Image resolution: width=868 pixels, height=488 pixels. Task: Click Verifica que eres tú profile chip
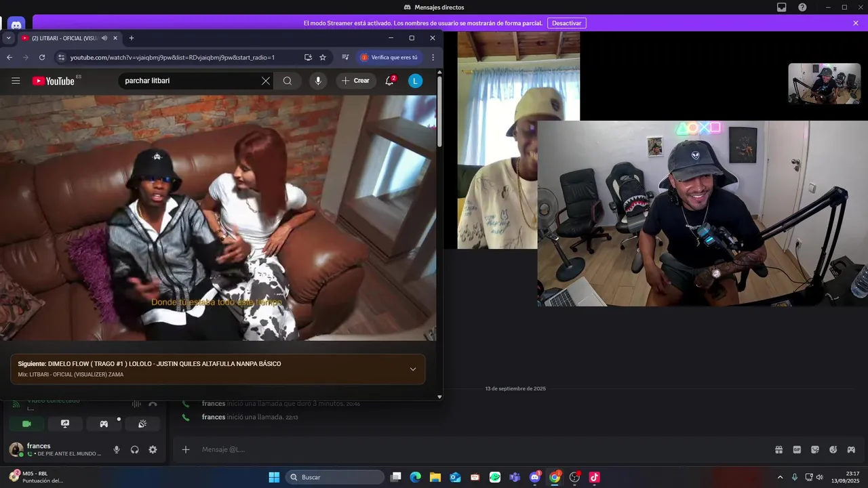click(389, 58)
